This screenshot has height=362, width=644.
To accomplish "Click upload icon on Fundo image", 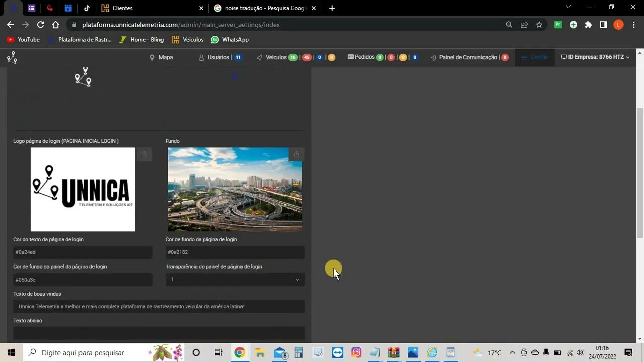I will (296, 154).
